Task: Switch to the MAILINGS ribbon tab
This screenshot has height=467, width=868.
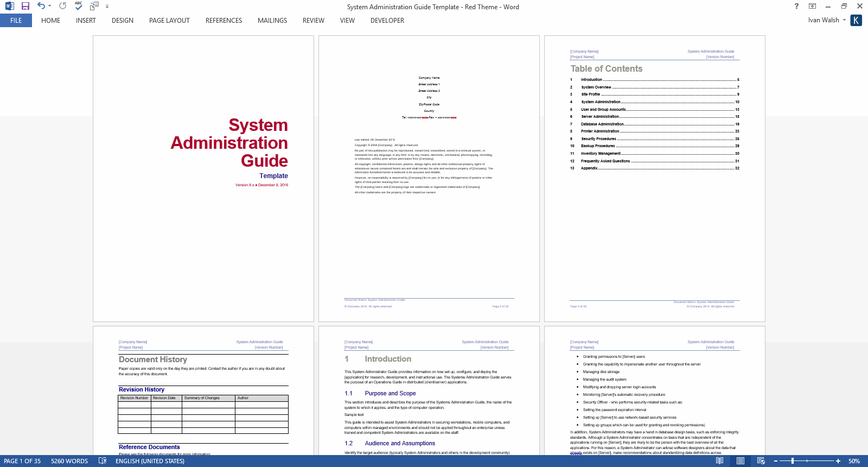Action: [x=272, y=21]
